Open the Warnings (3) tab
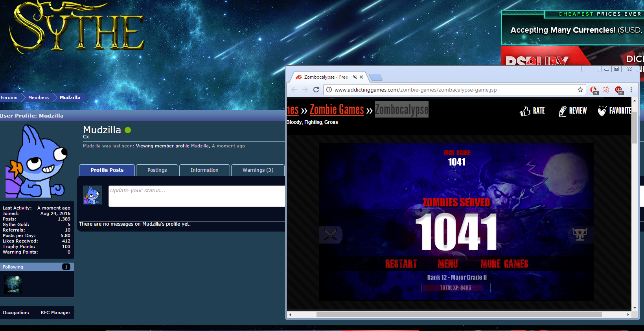The image size is (644, 331). click(x=258, y=170)
